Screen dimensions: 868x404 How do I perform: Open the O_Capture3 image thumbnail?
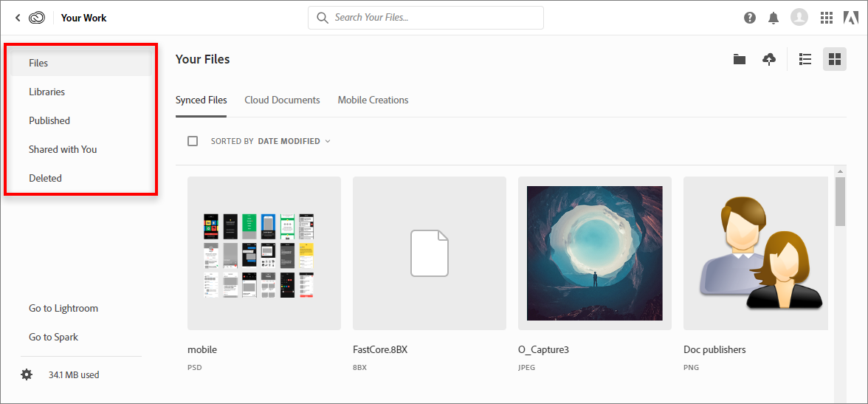(x=595, y=253)
